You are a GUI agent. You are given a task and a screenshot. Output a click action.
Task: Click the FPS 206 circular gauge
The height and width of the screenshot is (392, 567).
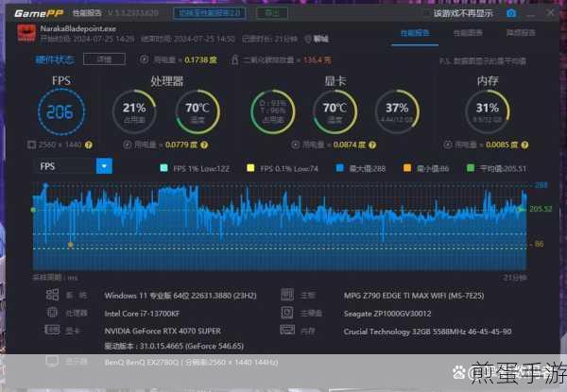click(x=61, y=111)
